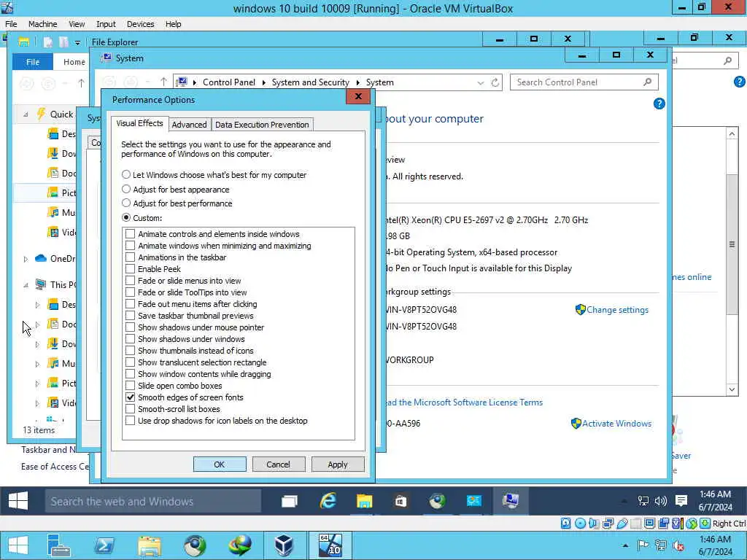Click OK in Performance Options
Viewport: 747px width, 560px height.
(x=220, y=464)
